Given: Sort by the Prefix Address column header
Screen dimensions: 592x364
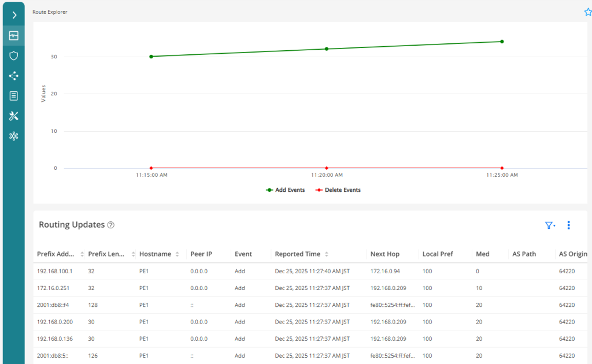Looking at the screenshot, I should 57,254.
